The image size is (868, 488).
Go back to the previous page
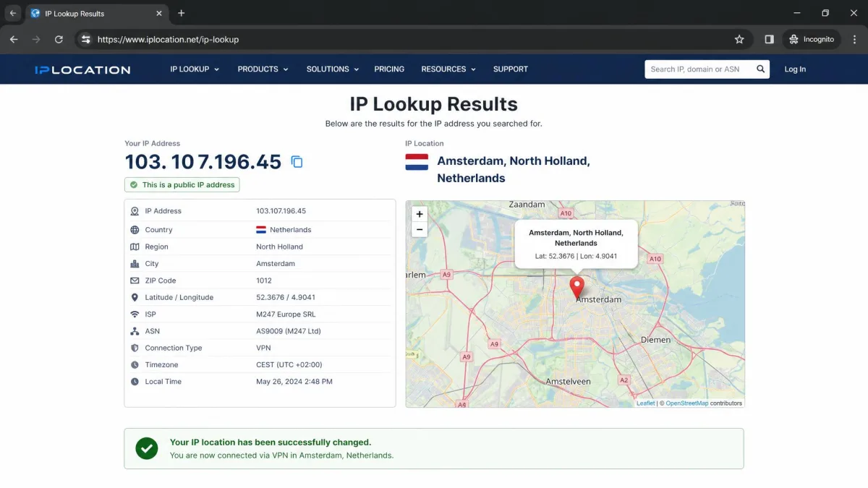(14, 39)
